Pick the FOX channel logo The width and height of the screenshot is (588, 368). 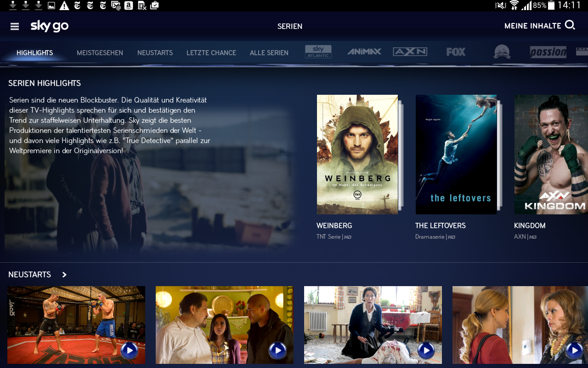click(456, 52)
